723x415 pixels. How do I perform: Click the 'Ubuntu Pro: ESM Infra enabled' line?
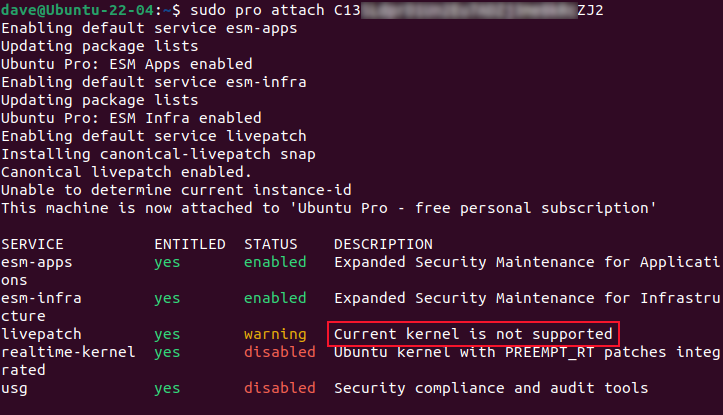(127, 118)
